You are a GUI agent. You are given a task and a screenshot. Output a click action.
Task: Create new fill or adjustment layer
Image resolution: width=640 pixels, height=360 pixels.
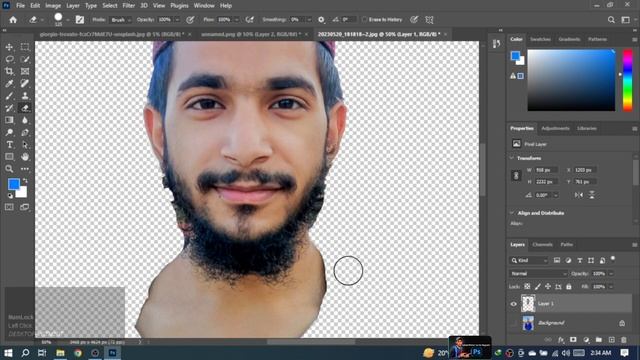tap(586, 340)
